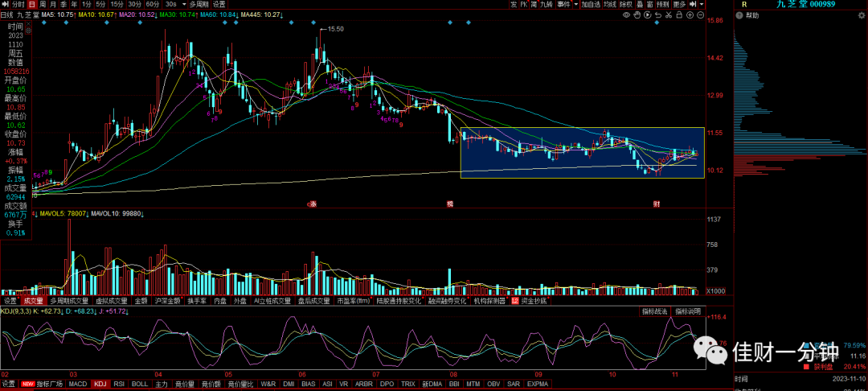
Task: Click 加自选 to add to watchlist
Action: pyautogui.click(x=591, y=4)
